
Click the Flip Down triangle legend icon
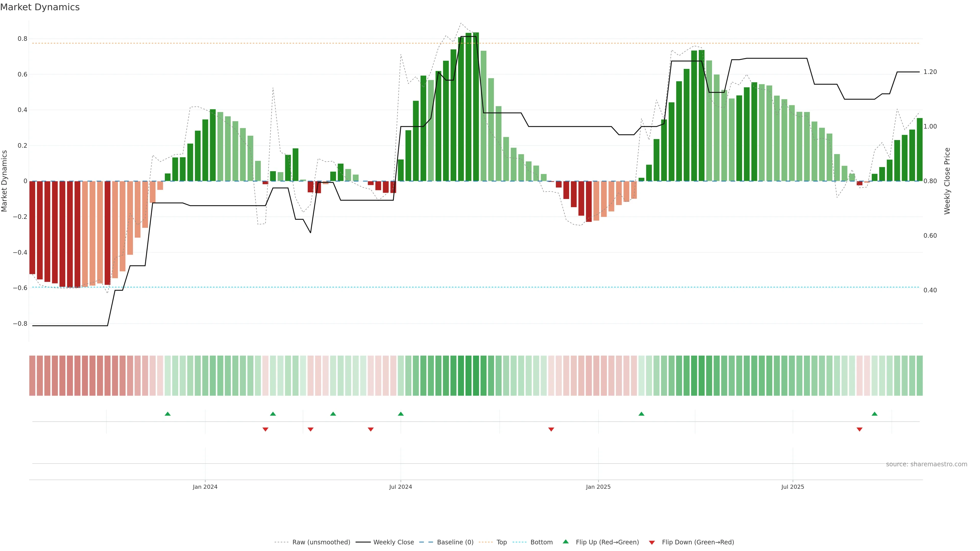[652, 542]
